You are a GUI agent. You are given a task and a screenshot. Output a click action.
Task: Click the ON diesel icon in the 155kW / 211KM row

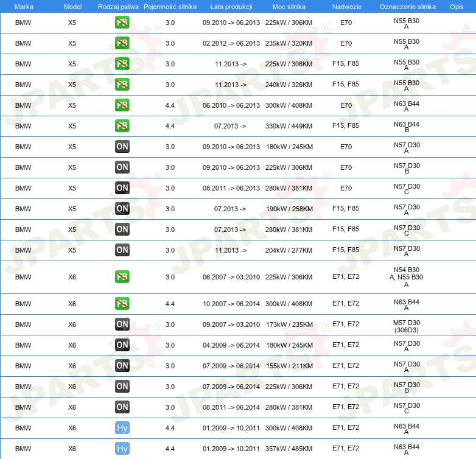[x=122, y=365]
